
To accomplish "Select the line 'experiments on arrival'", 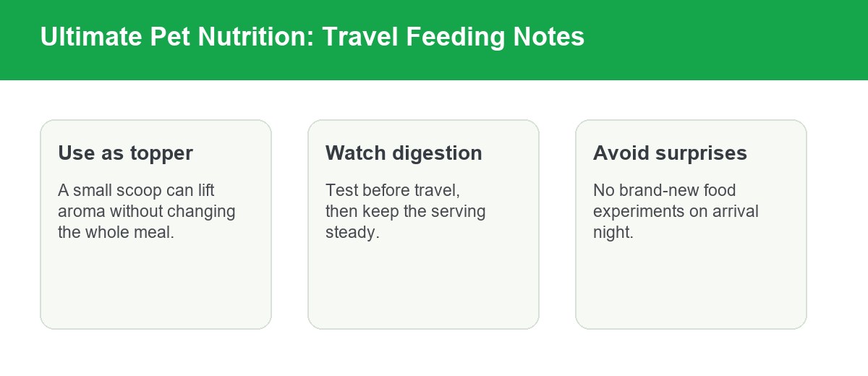I will point(676,212).
